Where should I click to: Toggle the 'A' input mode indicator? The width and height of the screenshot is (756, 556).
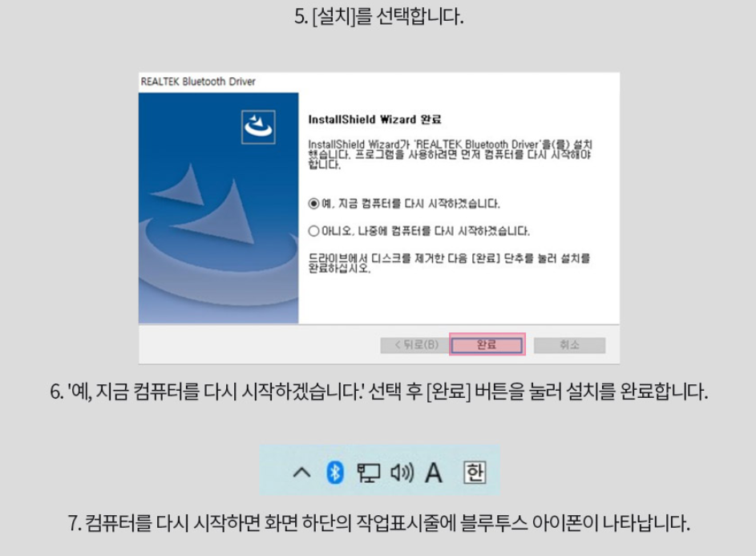point(434,473)
